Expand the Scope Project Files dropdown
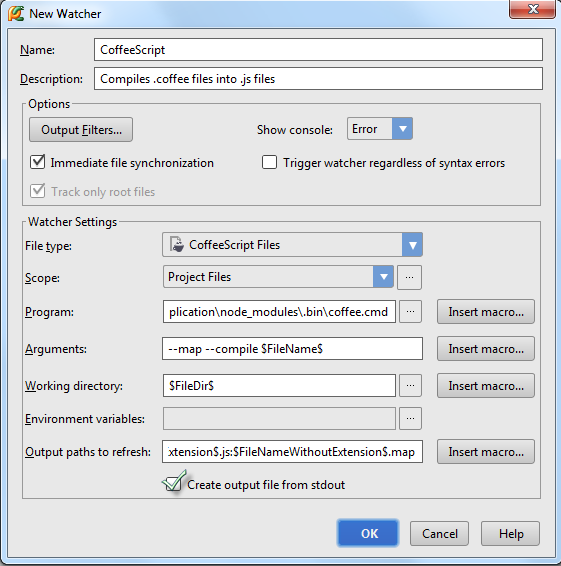The width and height of the screenshot is (561, 566). tap(383, 277)
